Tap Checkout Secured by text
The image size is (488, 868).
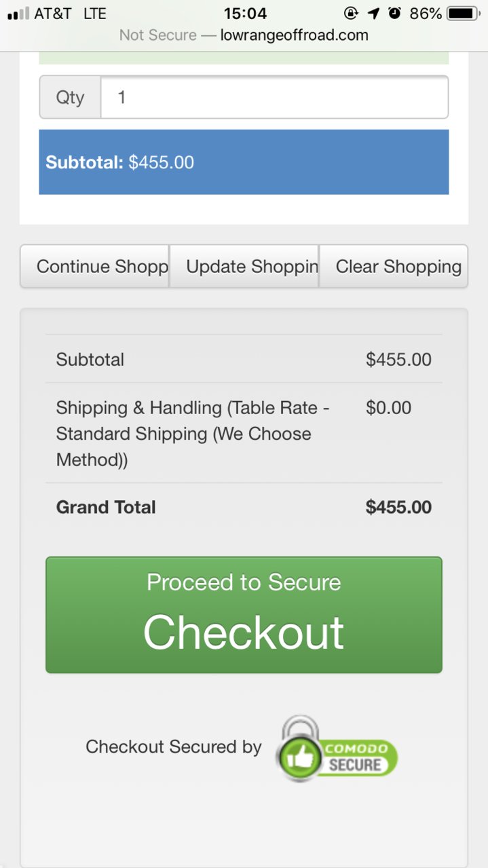click(x=173, y=747)
